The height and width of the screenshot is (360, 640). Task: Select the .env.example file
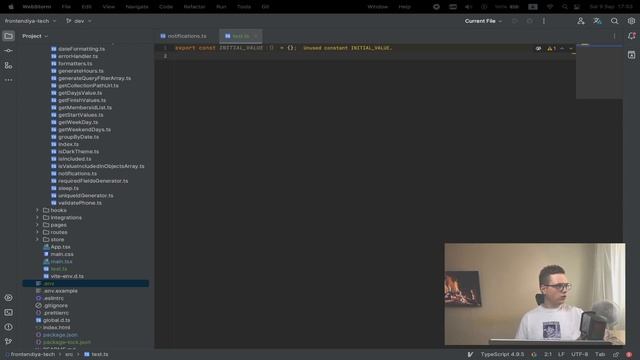coord(60,291)
